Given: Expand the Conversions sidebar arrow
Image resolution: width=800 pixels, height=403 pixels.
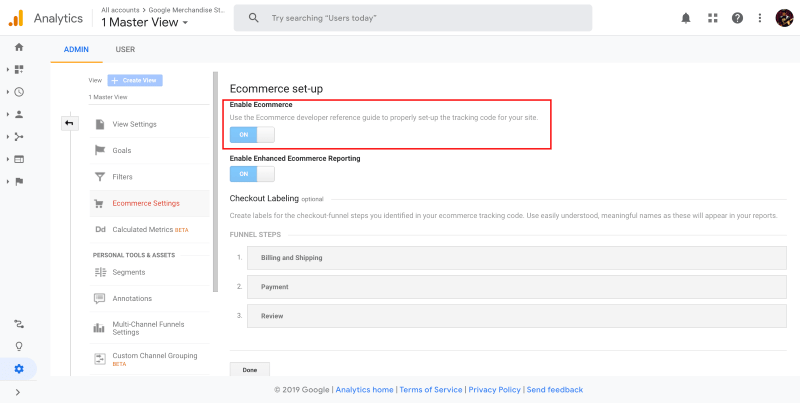Looking at the screenshot, I should (8, 182).
